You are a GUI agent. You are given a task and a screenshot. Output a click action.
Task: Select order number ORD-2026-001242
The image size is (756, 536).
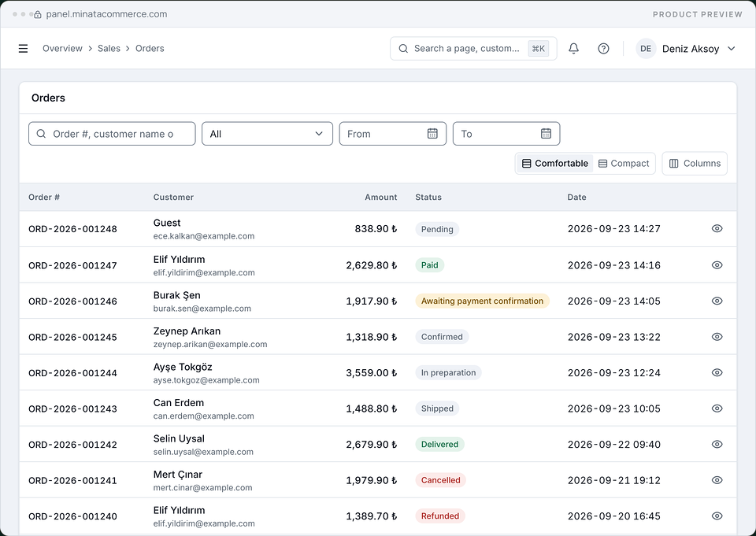pos(72,445)
